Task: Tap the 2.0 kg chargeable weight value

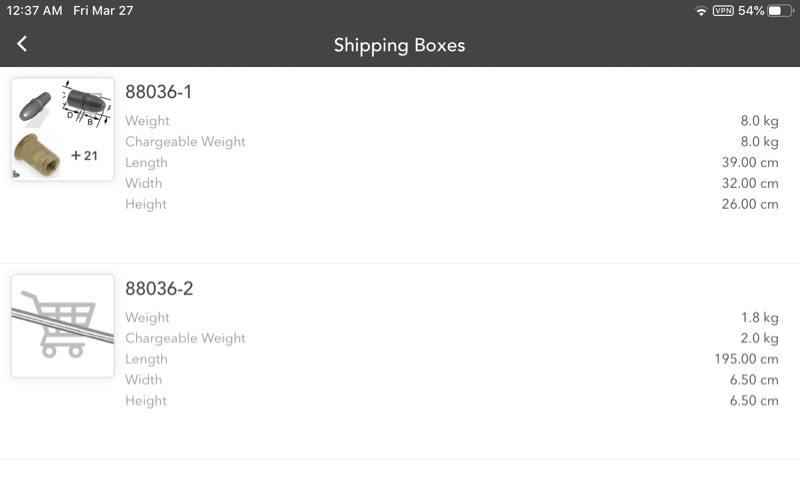Action: click(759, 338)
